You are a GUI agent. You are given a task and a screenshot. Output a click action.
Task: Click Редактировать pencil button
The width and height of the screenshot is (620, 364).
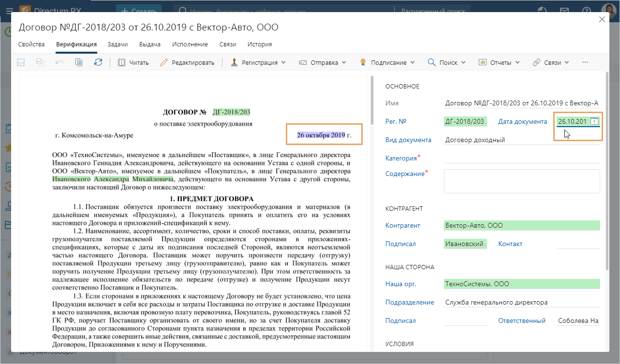point(187,62)
